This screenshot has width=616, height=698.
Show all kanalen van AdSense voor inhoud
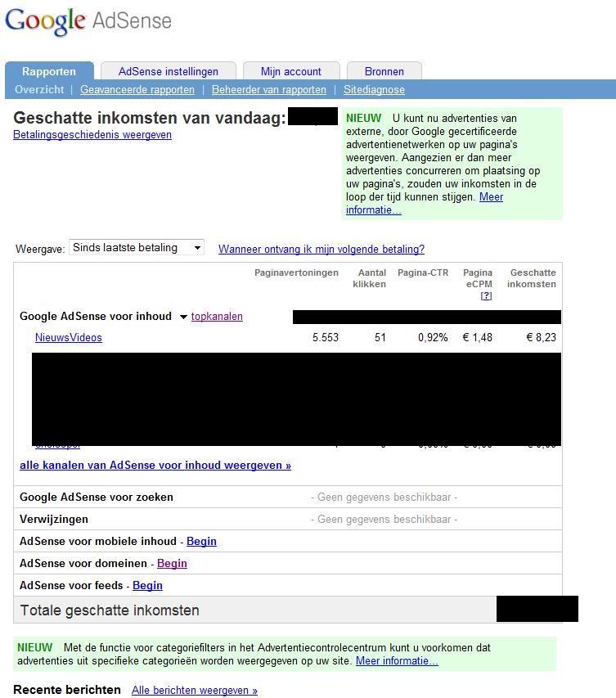point(155,465)
